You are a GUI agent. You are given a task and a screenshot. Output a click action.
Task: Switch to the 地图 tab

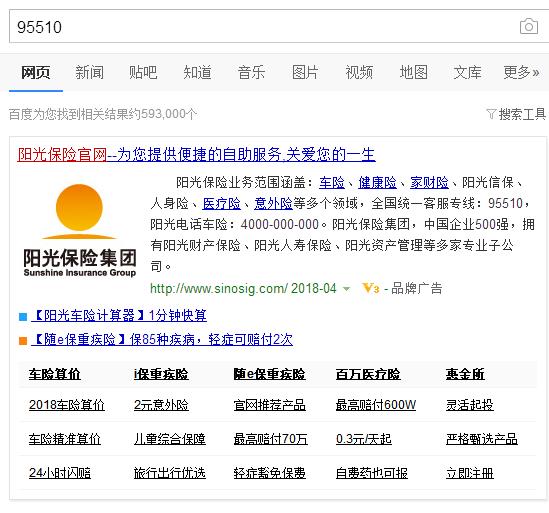coord(414,72)
